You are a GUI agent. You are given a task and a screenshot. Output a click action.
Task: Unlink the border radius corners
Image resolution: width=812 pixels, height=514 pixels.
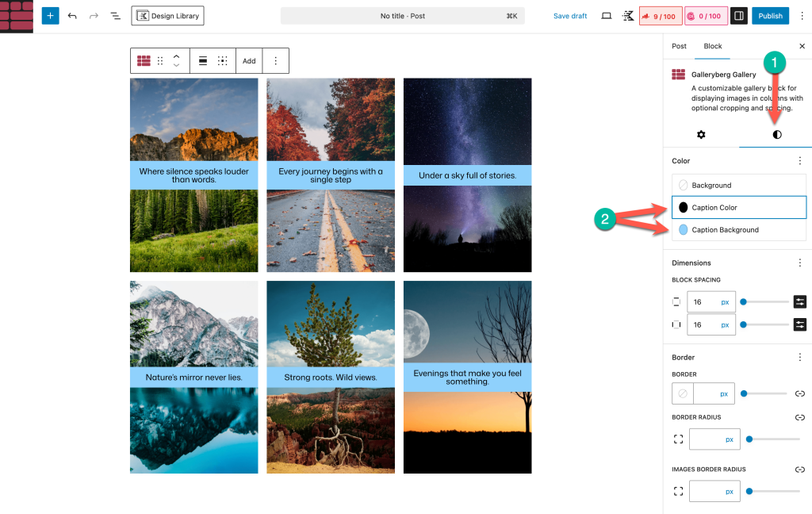[x=800, y=417]
